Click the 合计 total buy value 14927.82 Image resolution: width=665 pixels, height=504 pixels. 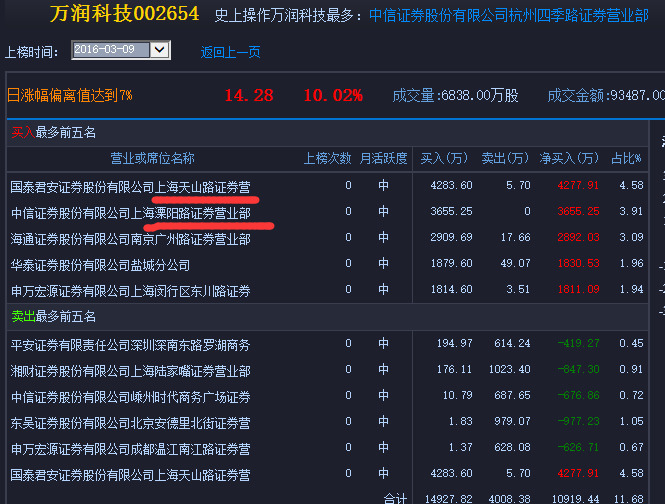click(x=449, y=499)
